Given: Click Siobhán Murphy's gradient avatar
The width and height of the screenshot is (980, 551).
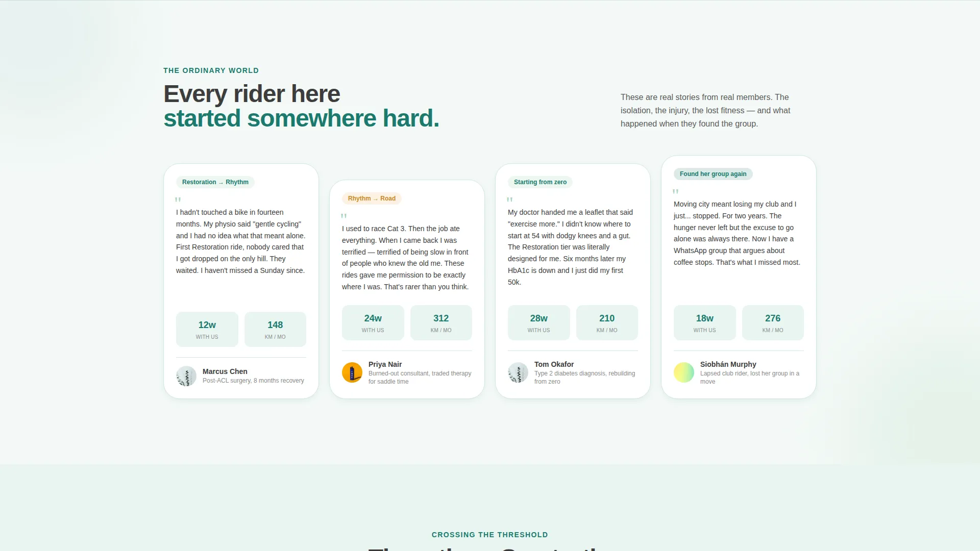Looking at the screenshot, I should 684,372.
